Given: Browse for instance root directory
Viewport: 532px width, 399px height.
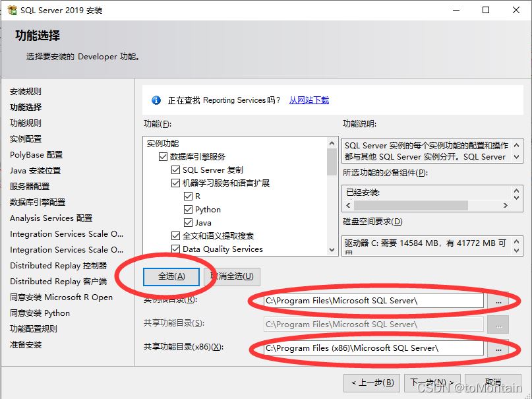Looking at the screenshot, I should click(498, 301).
